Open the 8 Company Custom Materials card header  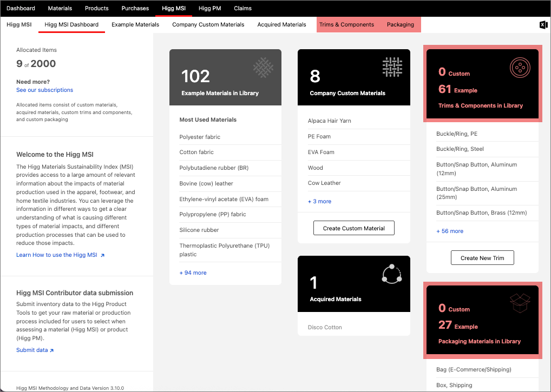(x=354, y=77)
